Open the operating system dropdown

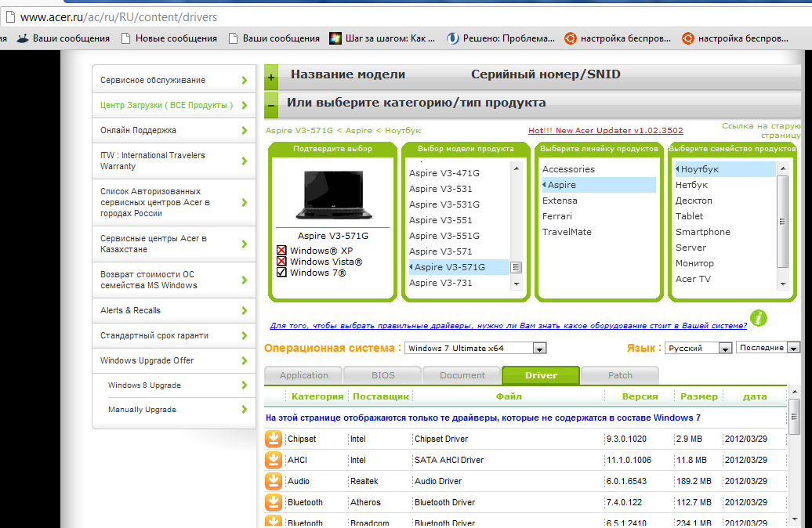point(476,349)
